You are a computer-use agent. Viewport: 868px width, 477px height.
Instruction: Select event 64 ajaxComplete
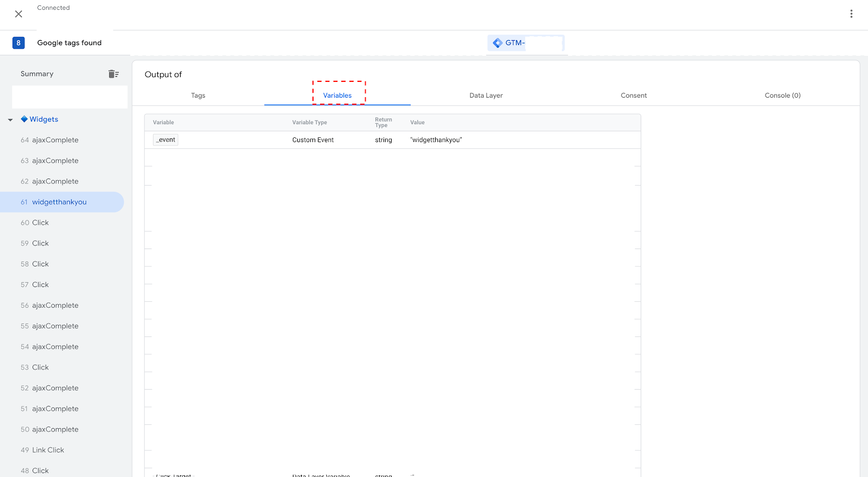[x=55, y=140]
